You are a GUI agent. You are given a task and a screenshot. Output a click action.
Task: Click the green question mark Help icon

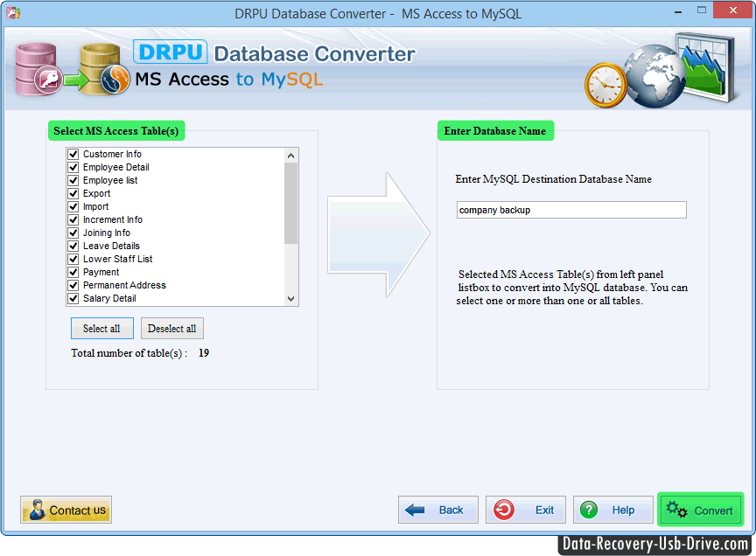point(589,510)
